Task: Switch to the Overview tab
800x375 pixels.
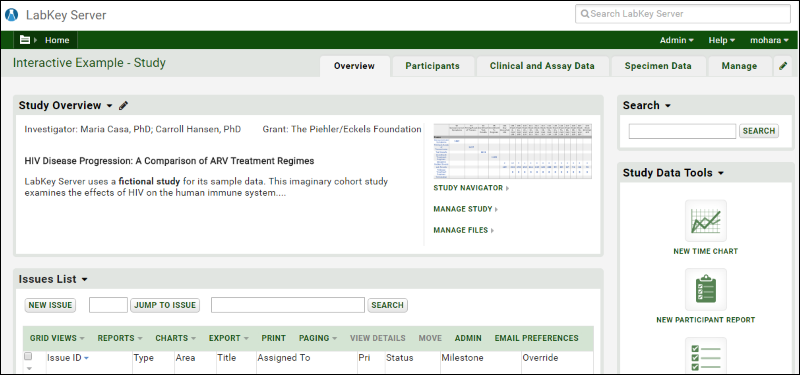Action: point(355,66)
